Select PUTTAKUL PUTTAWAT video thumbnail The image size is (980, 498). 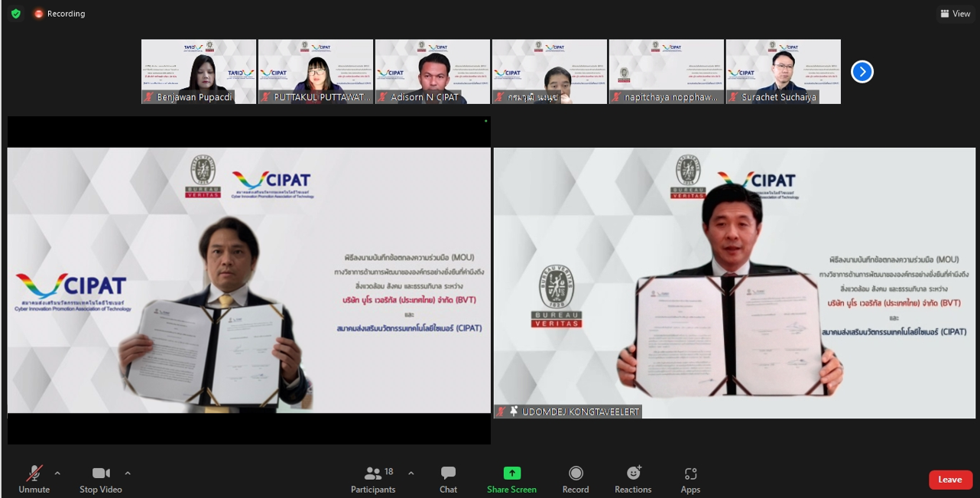pyautogui.click(x=316, y=72)
